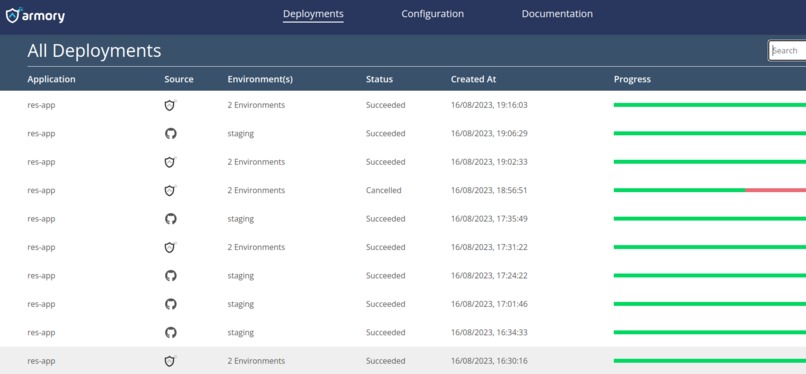The width and height of the screenshot is (806, 374).
Task: Click timestamp 16/08/2023, 16:30:16
Action: pyautogui.click(x=489, y=361)
